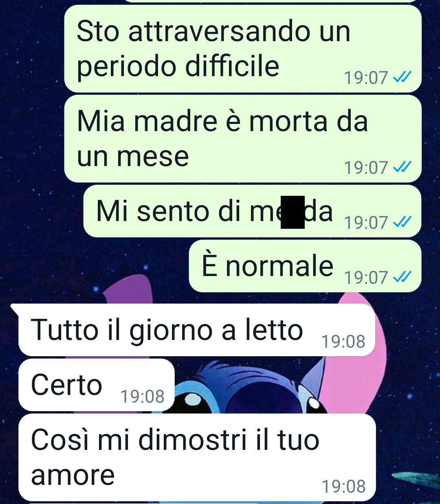Screen dimensions: 440x504
Task: Select 'Così mi dimostri il tuo amore' bubble
Action: coord(197,457)
